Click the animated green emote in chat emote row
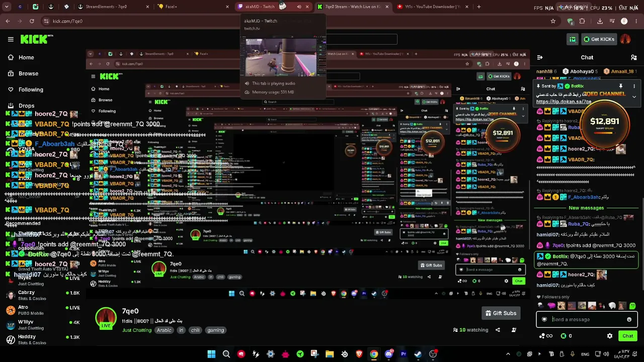Image resolution: width=644 pixels, height=362 pixels. pos(632,306)
